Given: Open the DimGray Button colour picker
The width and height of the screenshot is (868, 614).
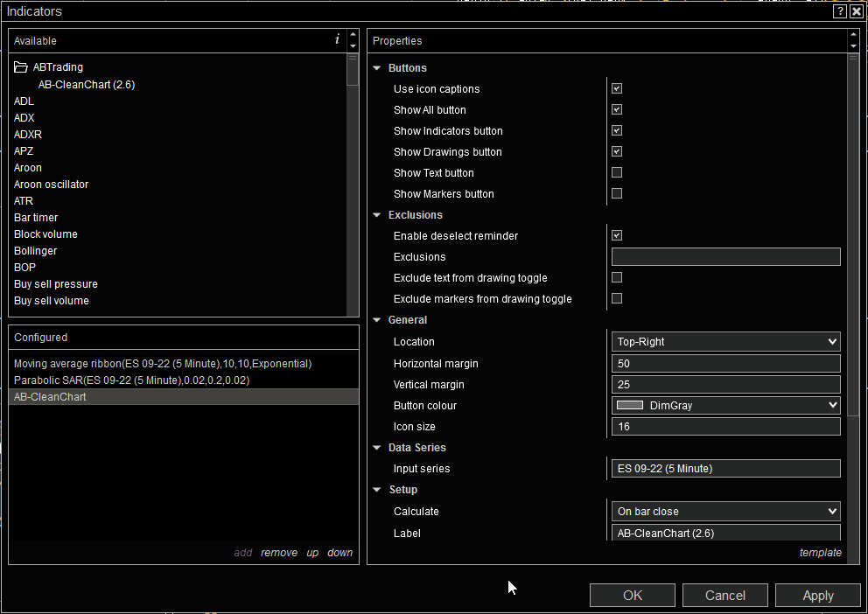Looking at the screenshot, I should pos(724,405).
